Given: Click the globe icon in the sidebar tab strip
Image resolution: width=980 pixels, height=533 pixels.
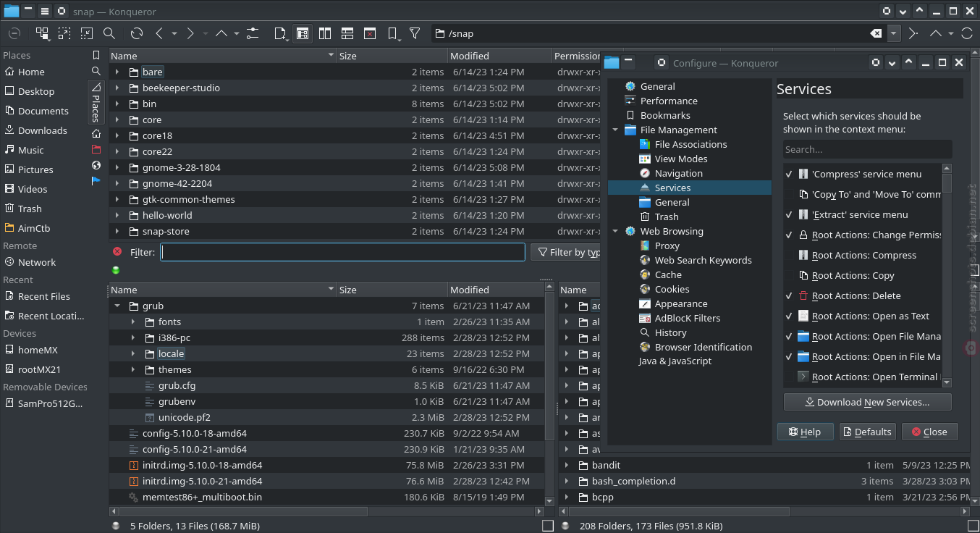Looking at the screenshot, I should pos(96,165).
